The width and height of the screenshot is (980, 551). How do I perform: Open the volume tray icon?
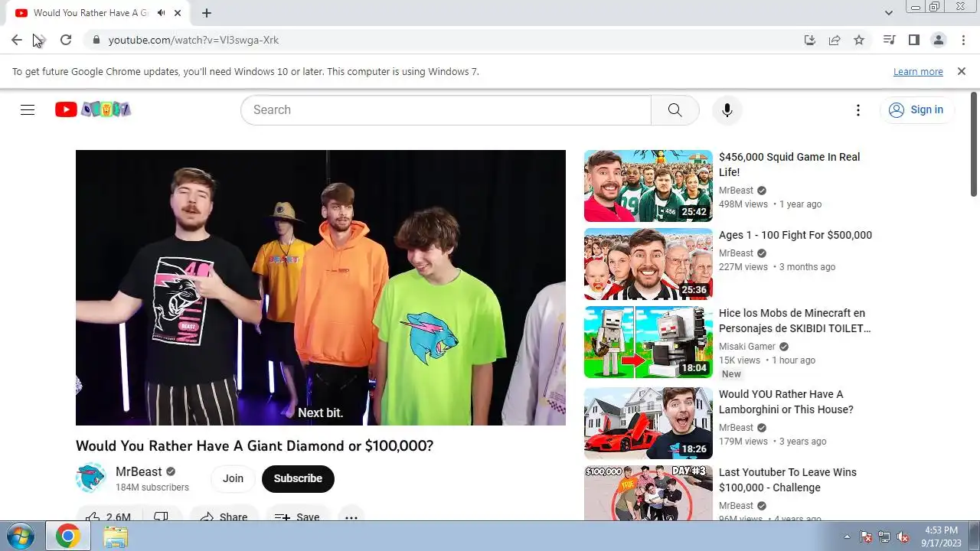(903, 536)
